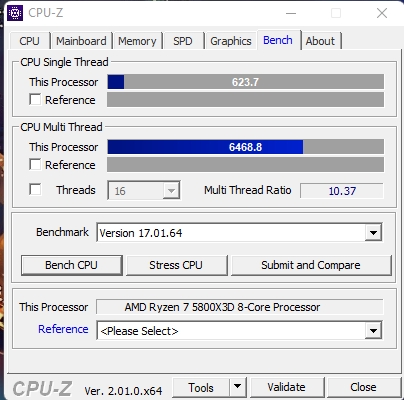Viewport: 404px width, 400px height.
Task: Click the Stress CPU button
Action: pos(176,265)
